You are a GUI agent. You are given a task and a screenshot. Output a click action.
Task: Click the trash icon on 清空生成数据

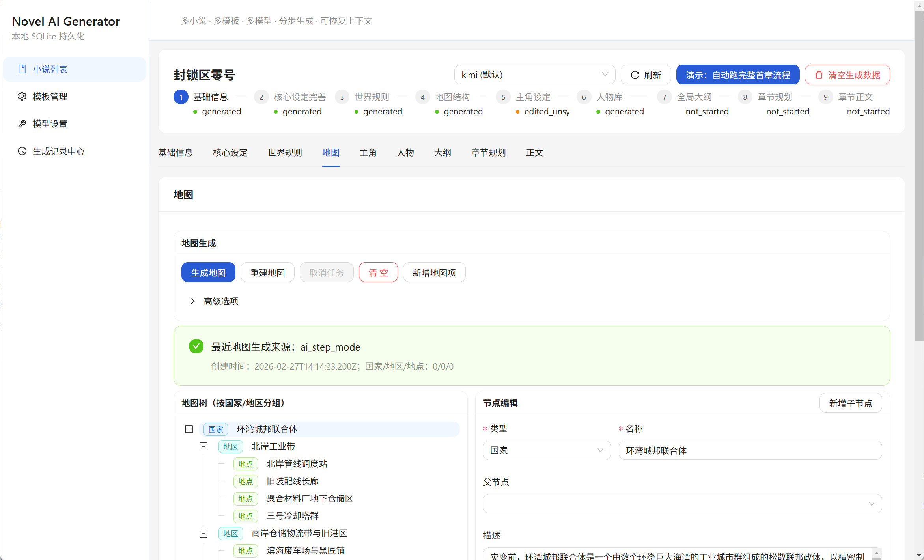coord(819,75)
